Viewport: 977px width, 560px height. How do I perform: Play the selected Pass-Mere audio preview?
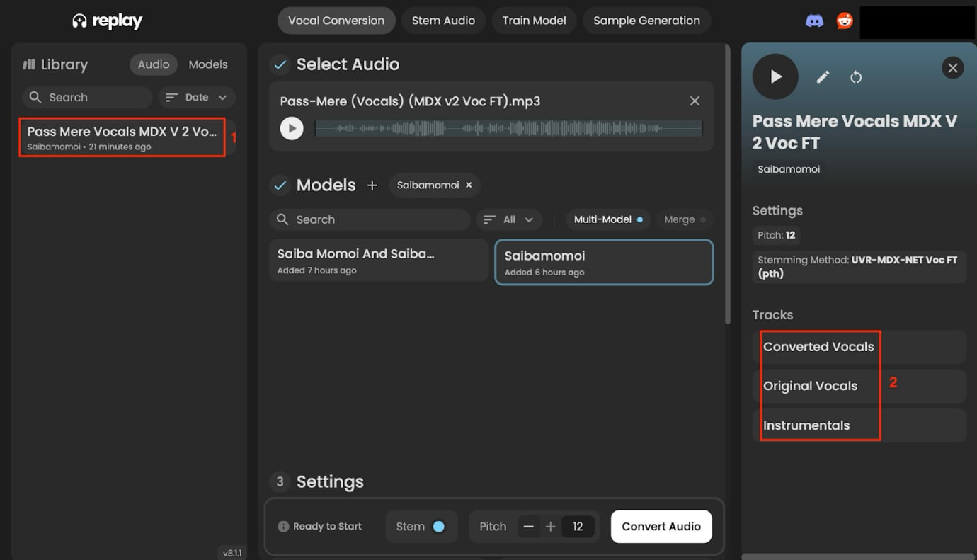(x=291, y=128)
